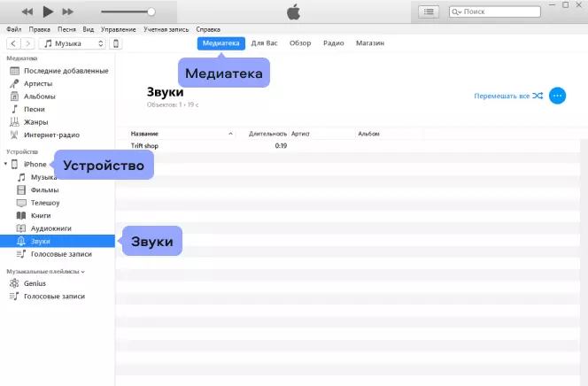Screen dimensions: 588x386
Task: Skip forward with the fast-forward button
Action: click(68, 12)
